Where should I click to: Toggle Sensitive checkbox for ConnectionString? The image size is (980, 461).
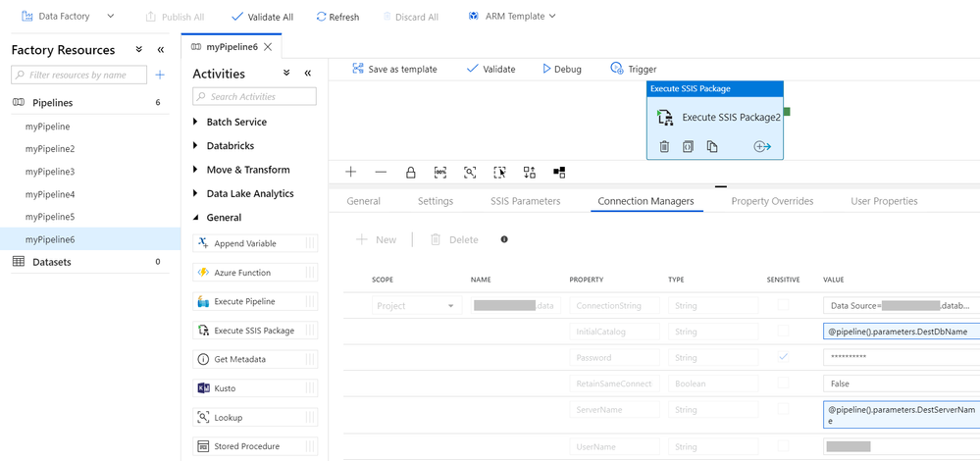coord(783,305)
